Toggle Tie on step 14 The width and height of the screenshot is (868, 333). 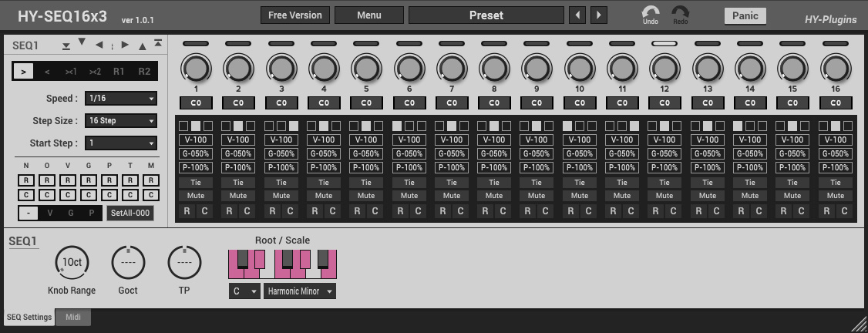click(750, 182)
